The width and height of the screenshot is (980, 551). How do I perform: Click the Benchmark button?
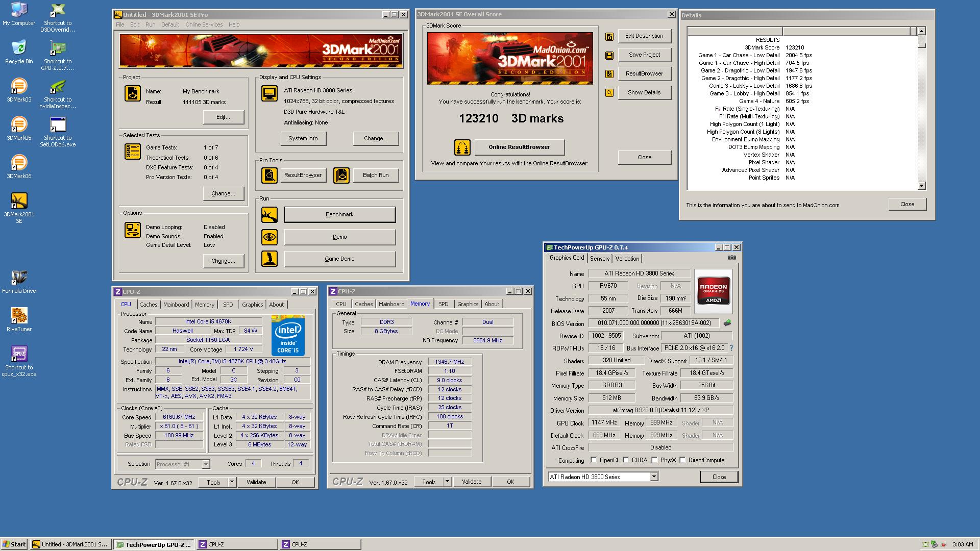pyautogui.click(x=339, y=215)
